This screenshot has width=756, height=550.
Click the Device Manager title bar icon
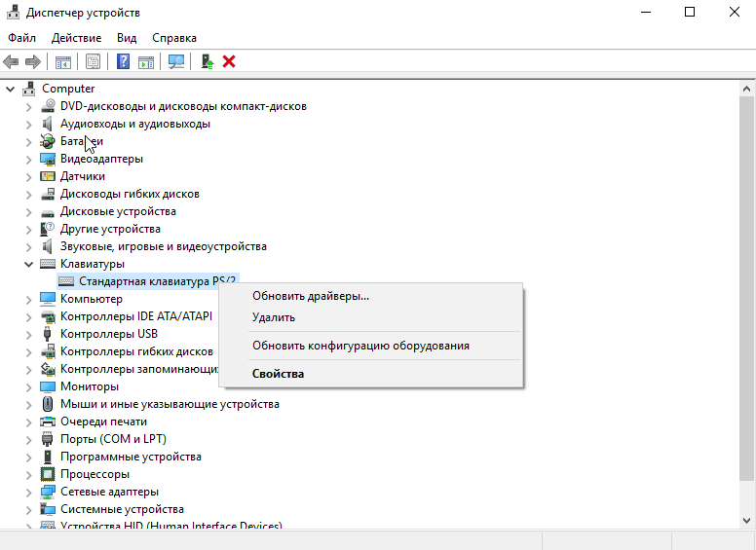pos(13,12)
